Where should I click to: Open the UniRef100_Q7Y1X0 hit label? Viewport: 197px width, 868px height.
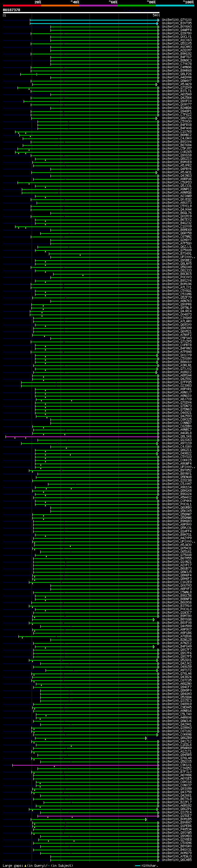click(x=177, y=20)
